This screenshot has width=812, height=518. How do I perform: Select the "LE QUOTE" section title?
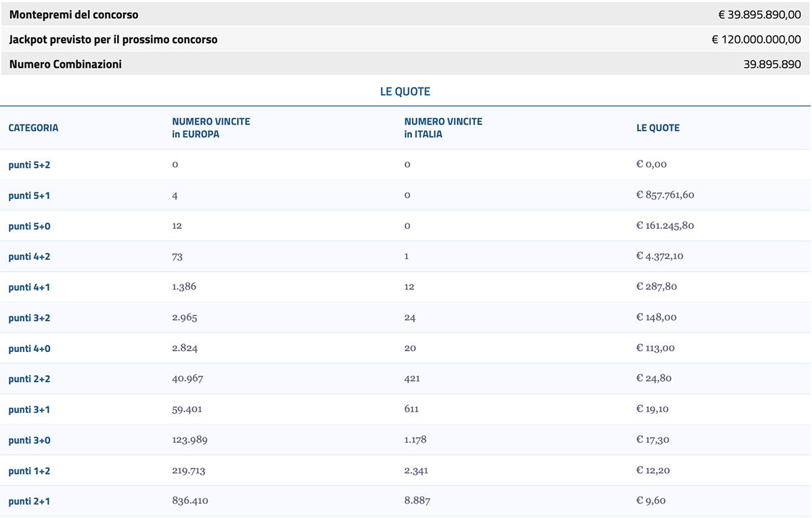click(x=406, y=91)
